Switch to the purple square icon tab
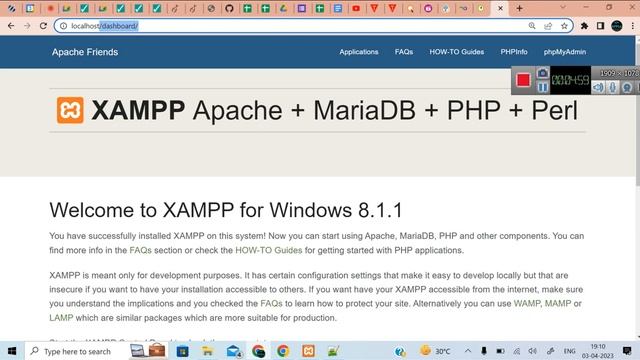 pyautogui.click(x=302, y=8)
